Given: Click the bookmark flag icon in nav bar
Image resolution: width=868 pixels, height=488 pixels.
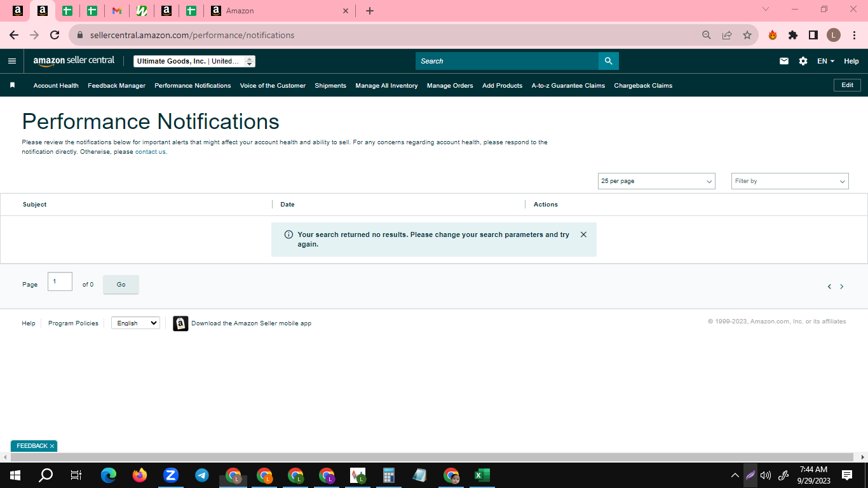Looking at the screenshot, I should (x=12, y=85).
